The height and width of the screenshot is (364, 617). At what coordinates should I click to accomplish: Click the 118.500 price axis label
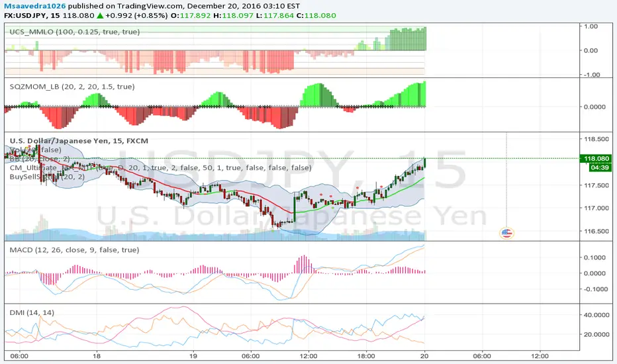point(596,139)
